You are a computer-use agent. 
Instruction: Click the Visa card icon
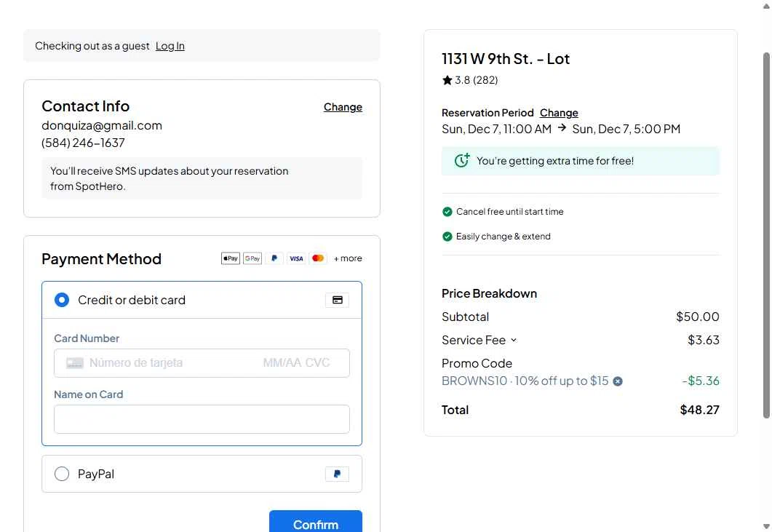pyautogui.click(x=296, y=258)
